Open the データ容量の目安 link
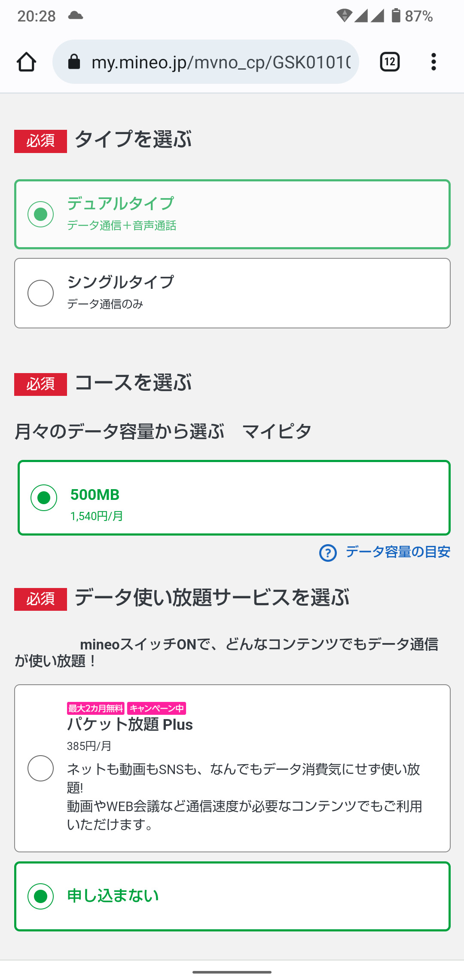 pos(397,552)
